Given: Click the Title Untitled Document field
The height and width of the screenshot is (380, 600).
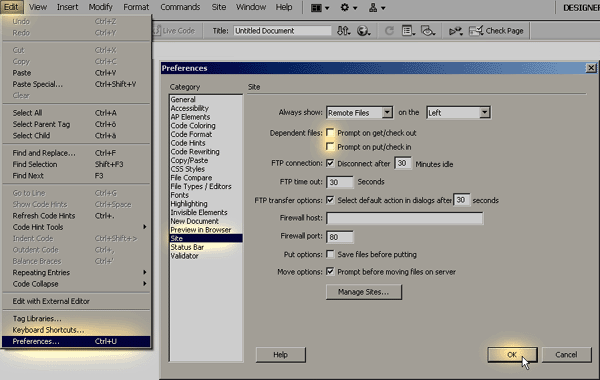Looking at the screenshot, I should (x=282, y=31).
